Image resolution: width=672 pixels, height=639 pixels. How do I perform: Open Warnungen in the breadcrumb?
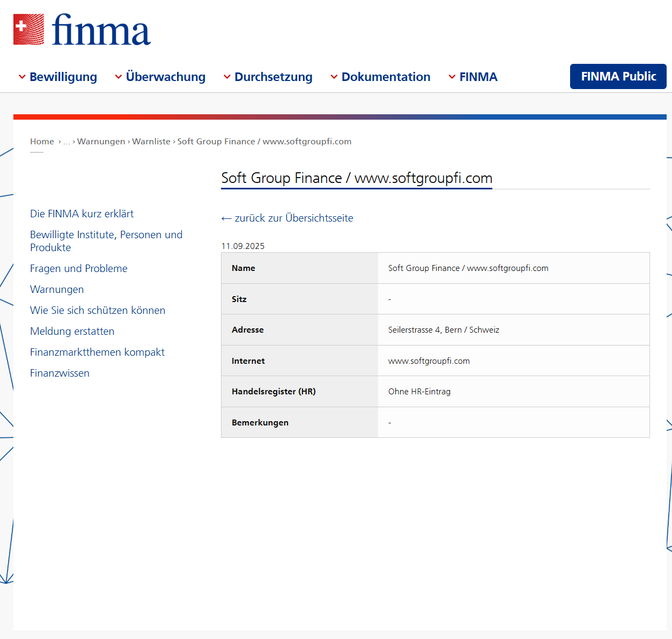click(101, 142)
